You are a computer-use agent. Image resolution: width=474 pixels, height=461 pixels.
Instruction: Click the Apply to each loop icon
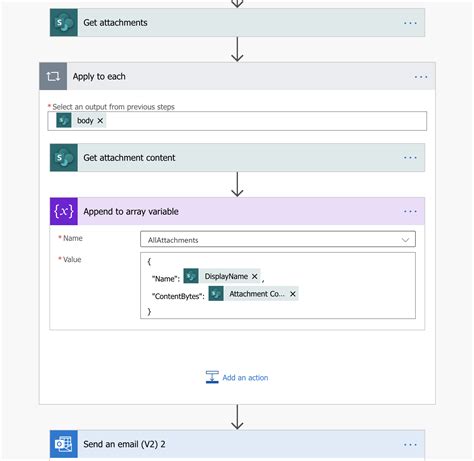click(x=53, y=76)
